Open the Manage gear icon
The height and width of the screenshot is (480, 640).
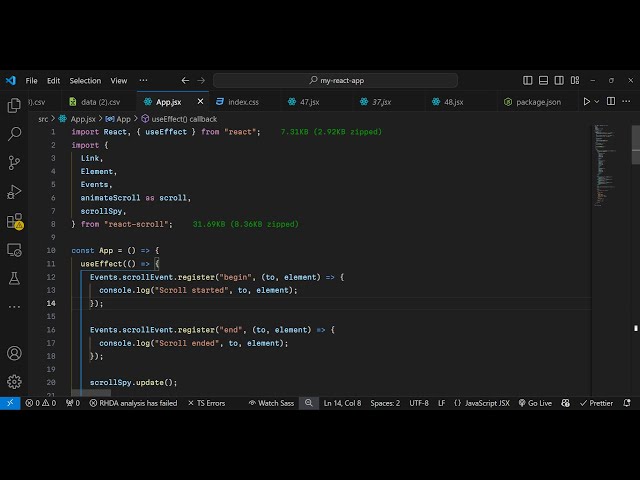pos(14,381)
